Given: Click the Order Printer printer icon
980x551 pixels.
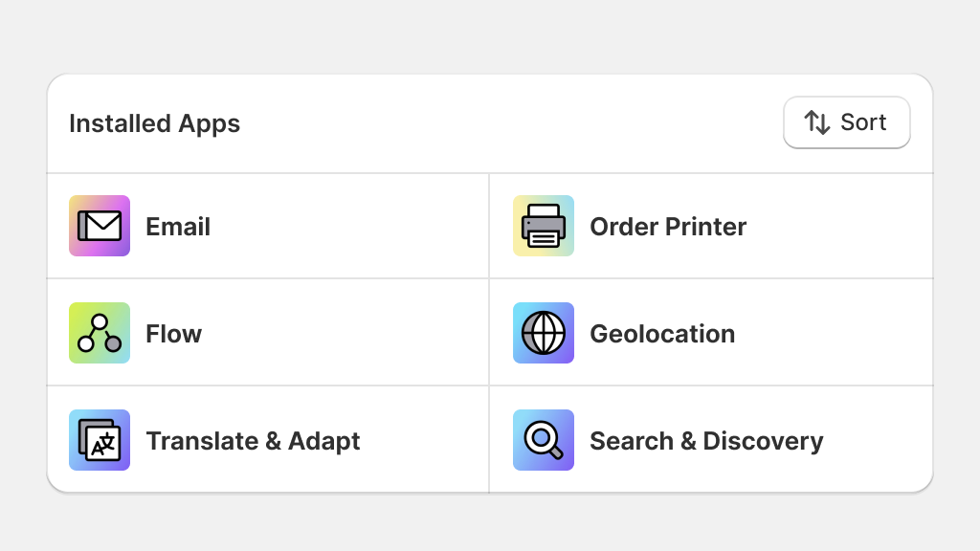Looking at the screenshot, I should pyautogui.click(x=544, y=226).
